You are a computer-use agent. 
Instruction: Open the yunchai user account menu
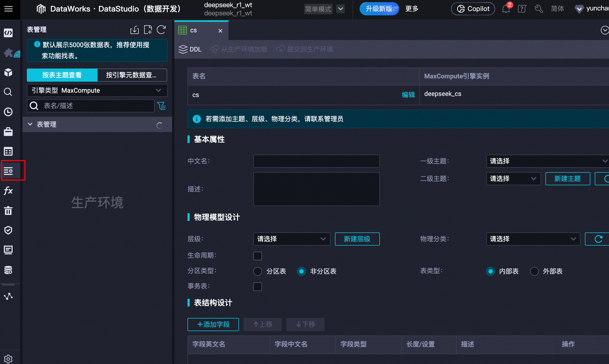click(592, 9)
